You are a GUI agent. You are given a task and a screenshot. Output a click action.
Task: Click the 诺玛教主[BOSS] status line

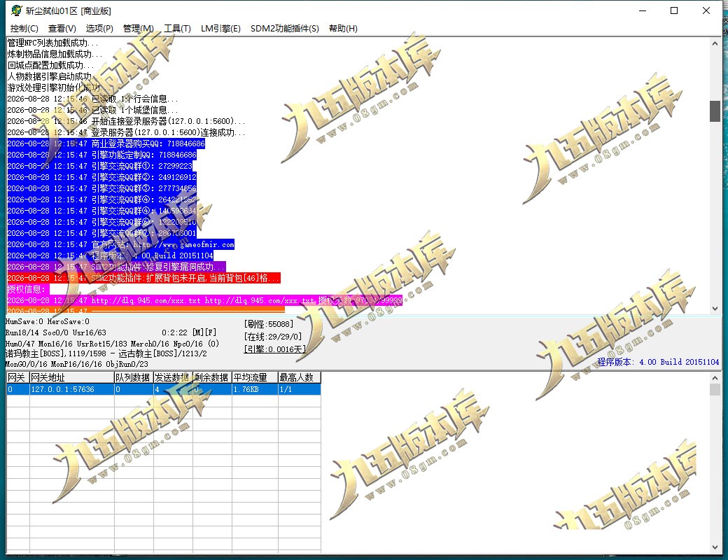106,353
